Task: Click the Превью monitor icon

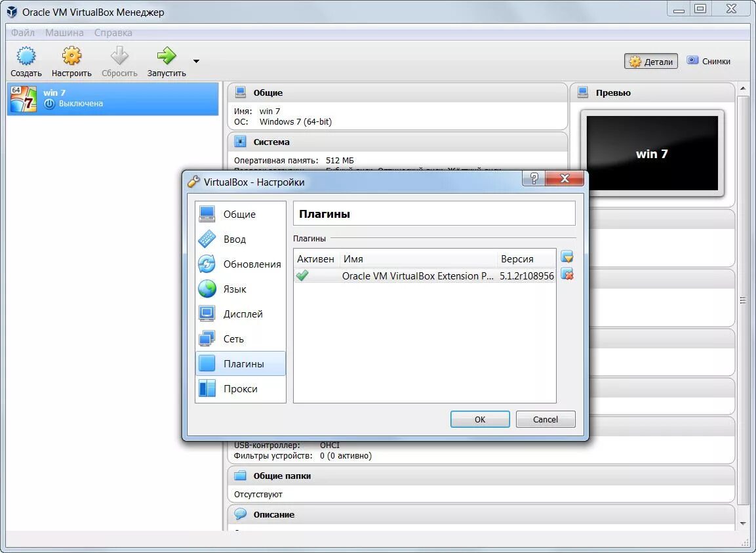Action: pyautogui.click(x=583, y=92)
